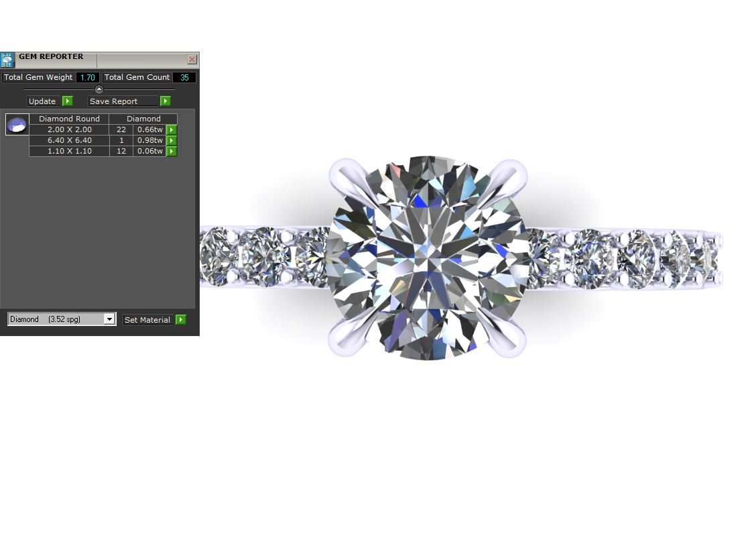Viewport: 756px width, 546px height.
Task: Click the 0.98tw weight cell
Action: click(x=150, y=140)
